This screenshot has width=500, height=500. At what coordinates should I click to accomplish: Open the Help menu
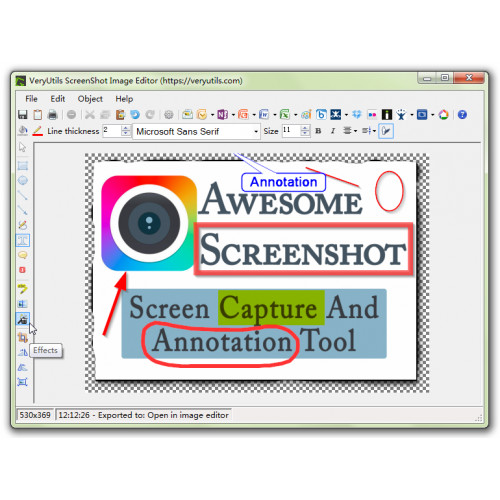pyautogui.click(x=124, y=99)
